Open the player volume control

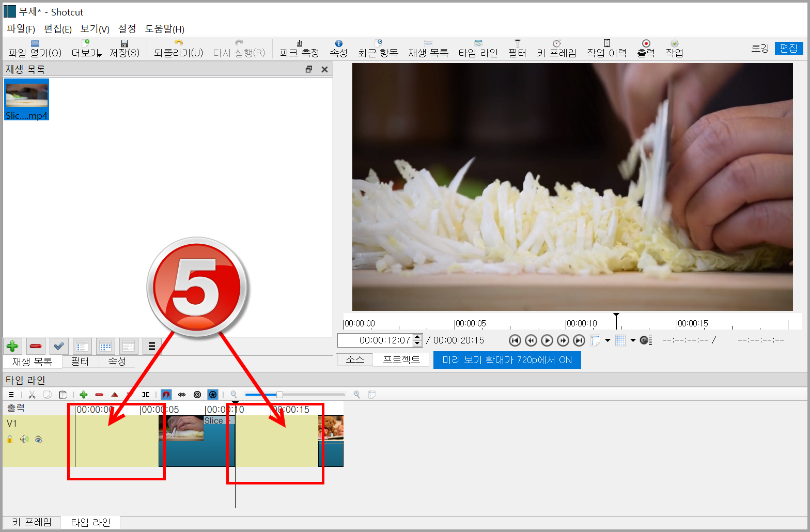pos(646,340)
